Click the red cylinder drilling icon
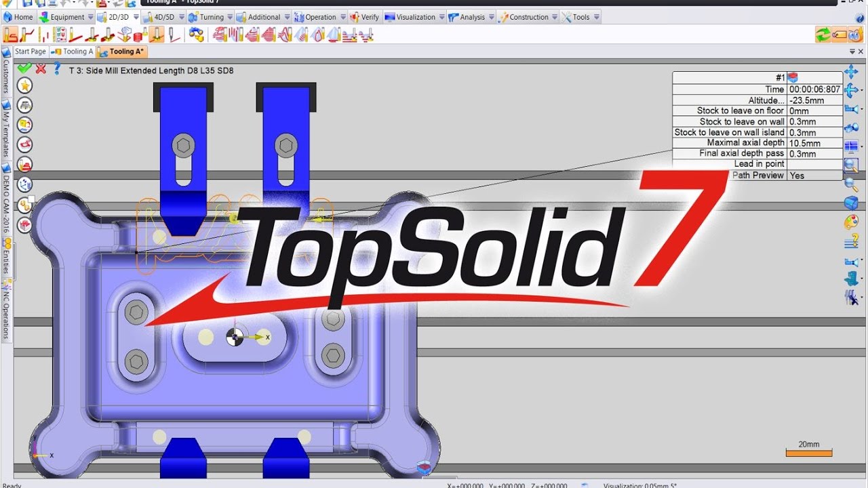Viewport: 868px width, 488px height. point(140,34)
